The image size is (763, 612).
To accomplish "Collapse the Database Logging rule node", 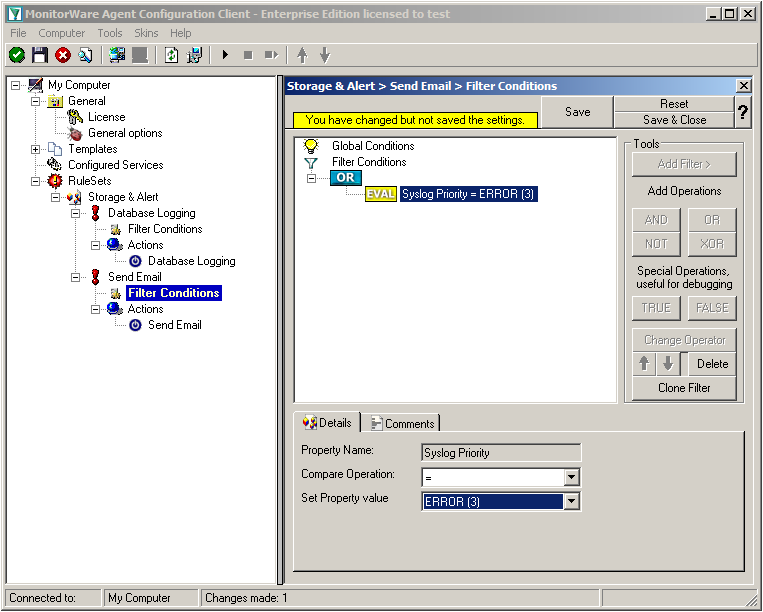I will [x=75, y=213].
